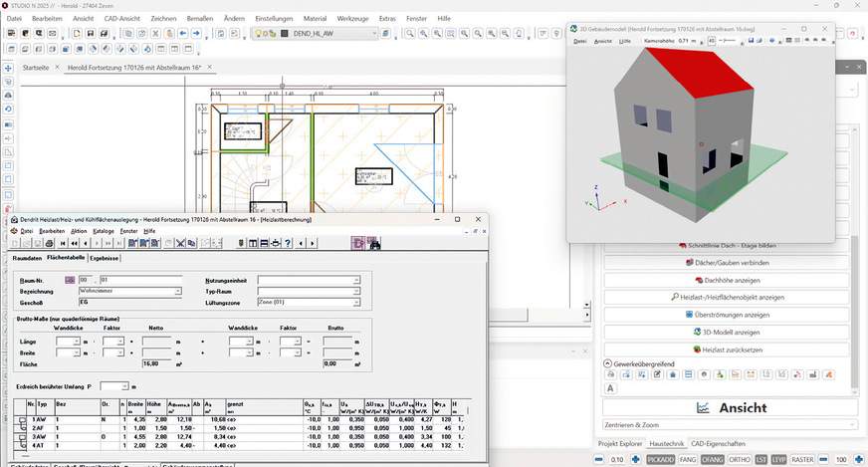
Task: Collapse the Gewerkeübergreifend section
Action: (x=607, y=364)
